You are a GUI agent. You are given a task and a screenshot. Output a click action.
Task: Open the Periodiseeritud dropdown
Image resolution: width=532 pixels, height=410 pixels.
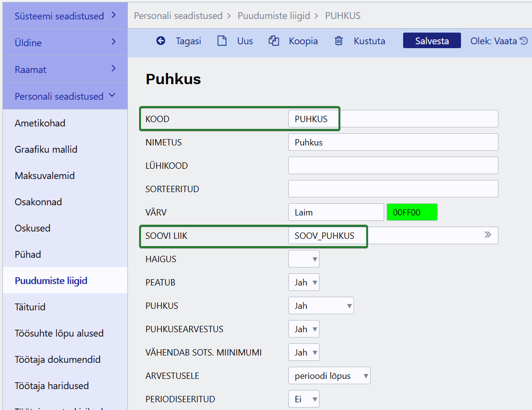[304, 399]
